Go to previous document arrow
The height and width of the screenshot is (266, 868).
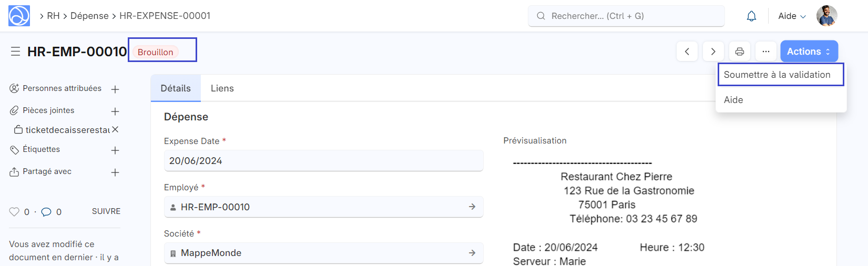pos(687,52)
